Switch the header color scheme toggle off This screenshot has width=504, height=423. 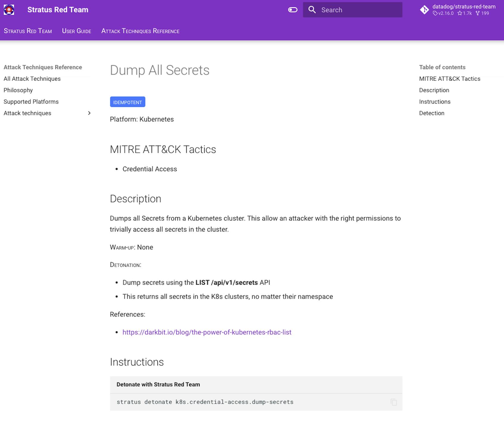pos(292,10)
